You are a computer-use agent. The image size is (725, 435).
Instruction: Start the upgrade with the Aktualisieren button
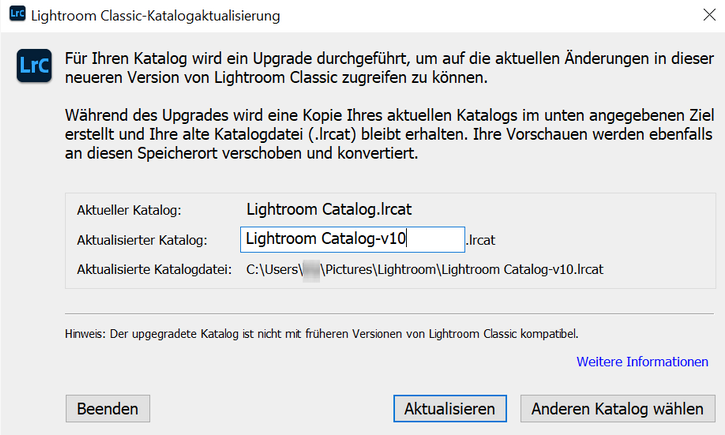pyautogui.click(x=449, y=408)
